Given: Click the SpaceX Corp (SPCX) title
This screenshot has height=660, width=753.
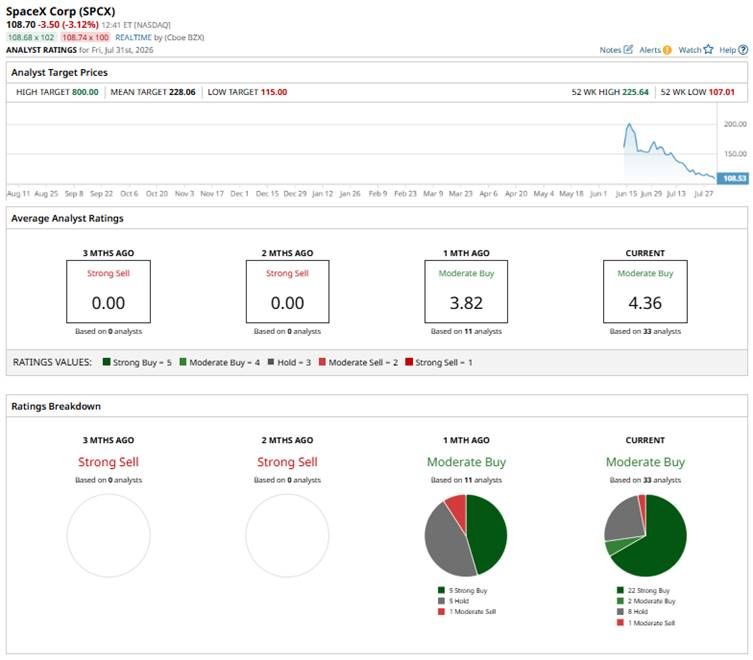Looking at the screenshot, I should tap(61, 11).
